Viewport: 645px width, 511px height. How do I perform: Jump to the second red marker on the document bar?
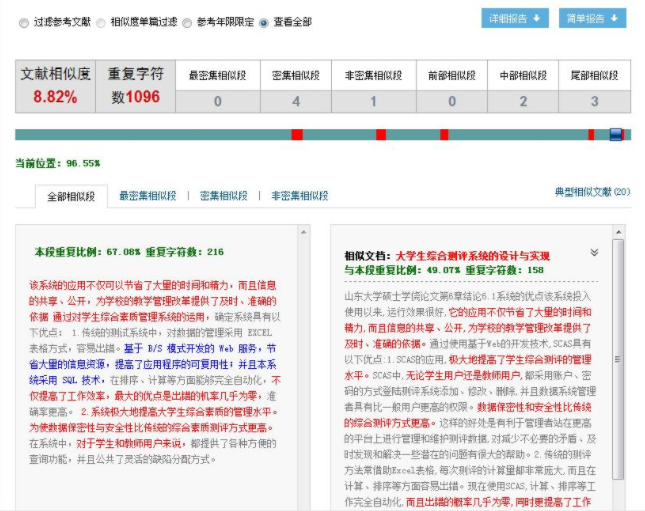click(x=382, y=134)
